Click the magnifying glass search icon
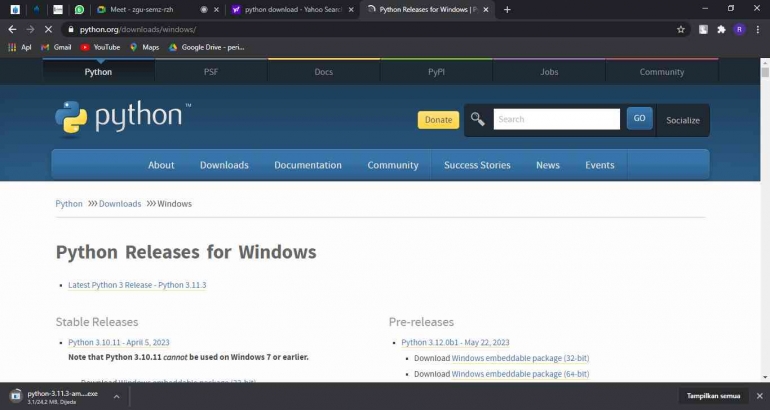770x410 pixels. [477, 119]
